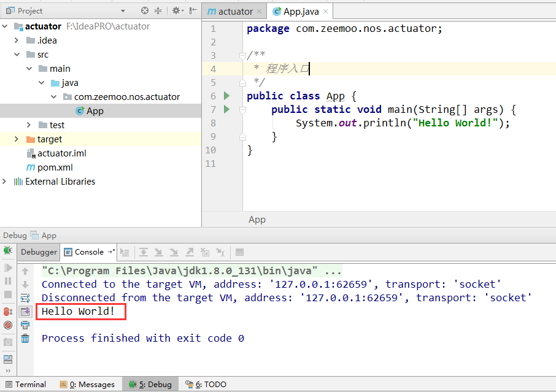This screenshot has width=556, height=392.
Task: Toggle Use Soft Wraps in console
Action: click(x=25, y=298)
